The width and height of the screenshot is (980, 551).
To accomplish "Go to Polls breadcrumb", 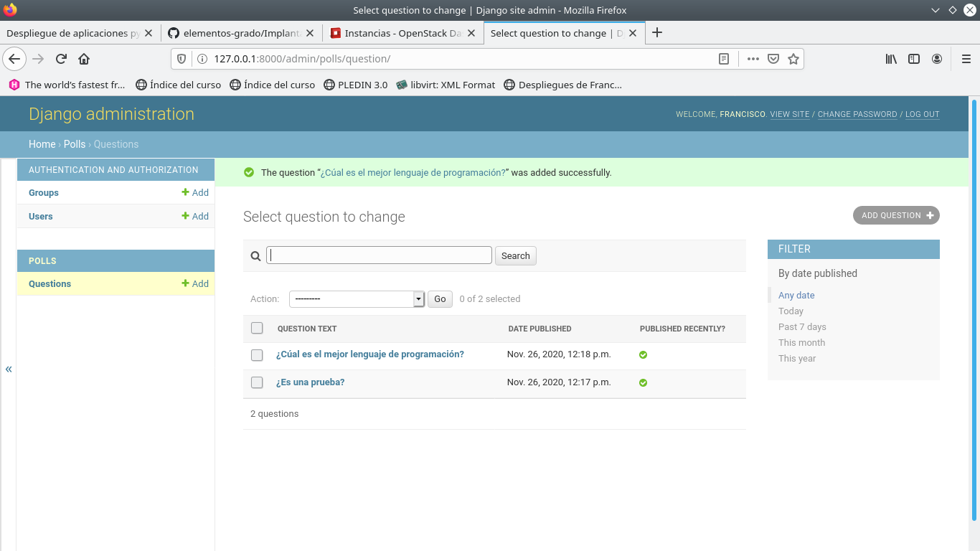I will (x=75, y=144).
